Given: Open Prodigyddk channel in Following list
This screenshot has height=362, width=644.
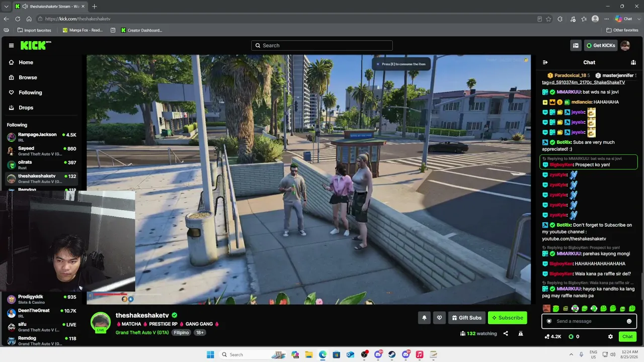Looking at the screenshot, I should (42, 299).
